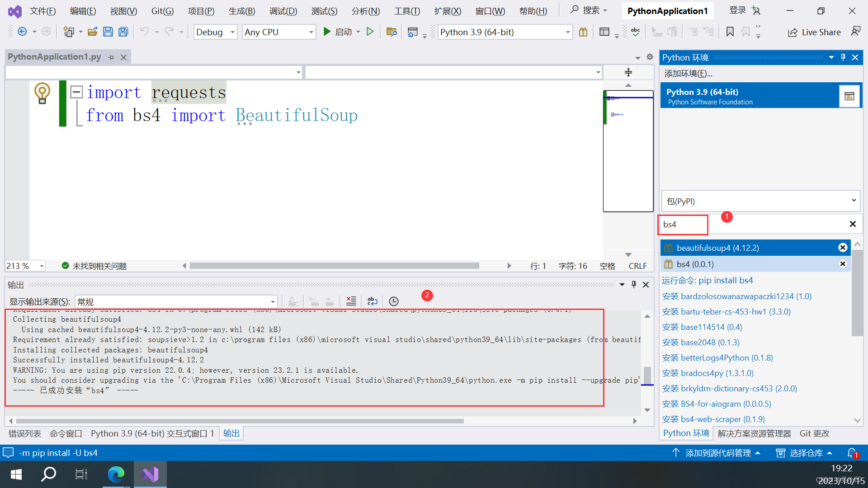Open Python environments panel options arrow
The width and height of the screenshot is (868, 488).
(831, 57)
